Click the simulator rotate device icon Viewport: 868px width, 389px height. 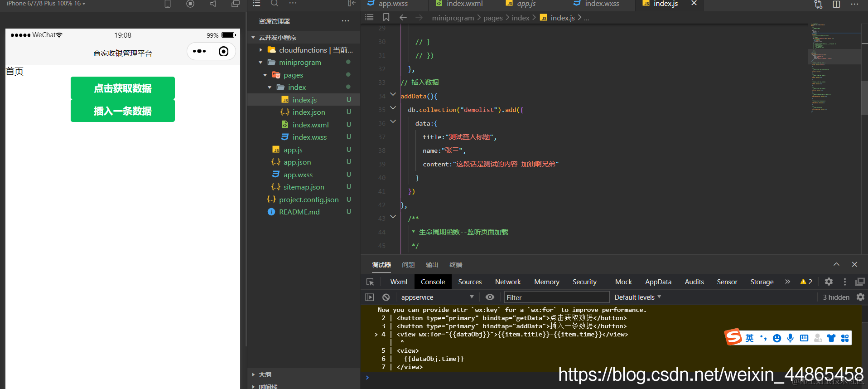[168, 4]
